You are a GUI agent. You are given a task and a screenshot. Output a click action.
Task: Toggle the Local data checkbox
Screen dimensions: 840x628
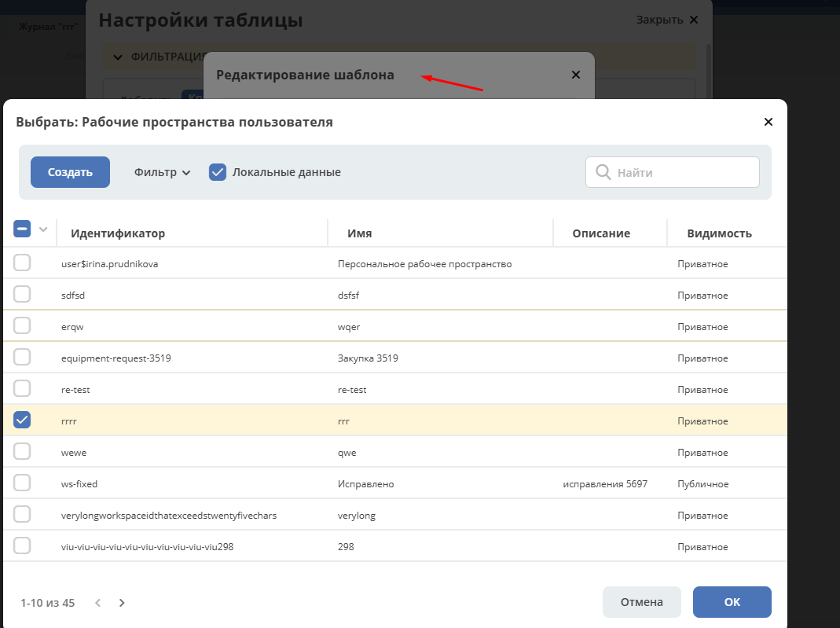tap(218, 172)
